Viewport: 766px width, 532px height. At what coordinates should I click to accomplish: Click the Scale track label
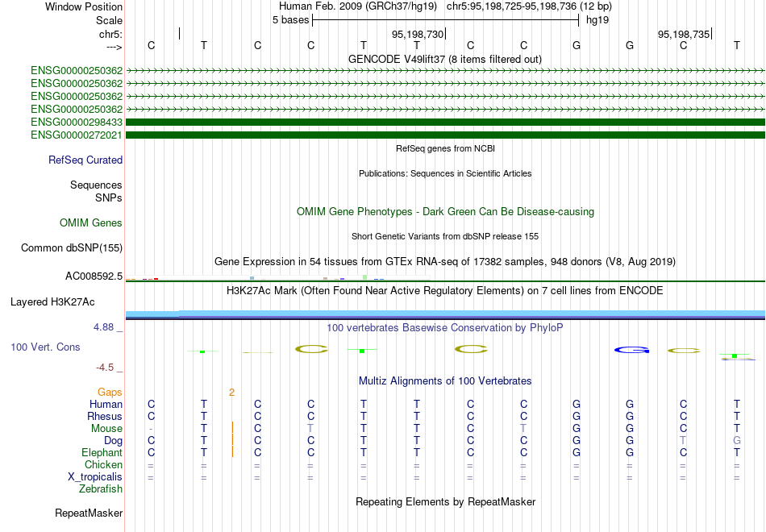click(x=109, y=20)
